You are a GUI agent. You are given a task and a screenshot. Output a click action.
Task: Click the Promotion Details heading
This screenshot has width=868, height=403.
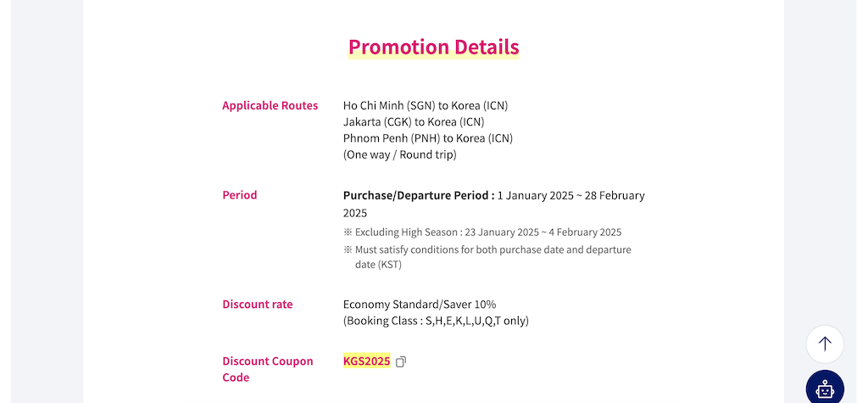tap(433, 48)
